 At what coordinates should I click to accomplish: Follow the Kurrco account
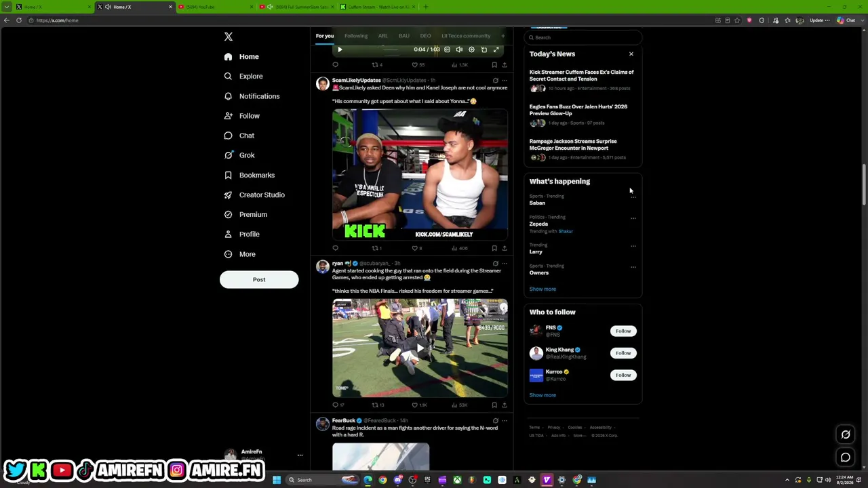[x=623, y=375]
